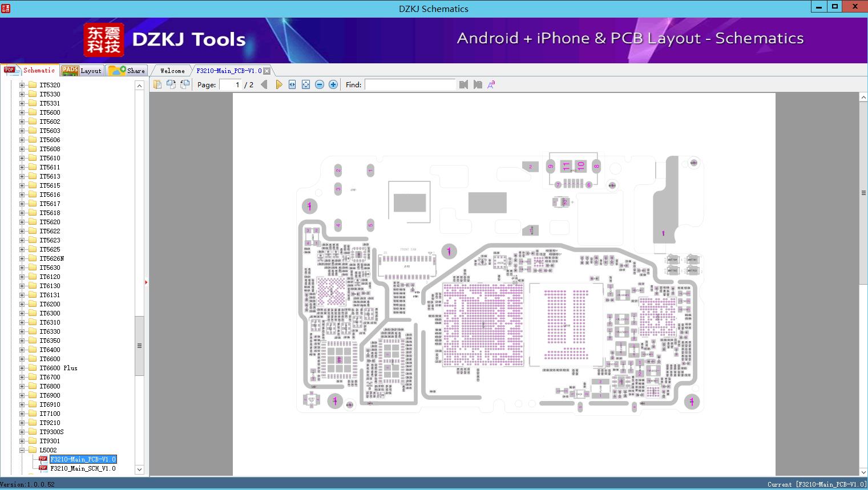This screenshot has height=490, width=868.
Task: Find previous search result
Action: 463,84
